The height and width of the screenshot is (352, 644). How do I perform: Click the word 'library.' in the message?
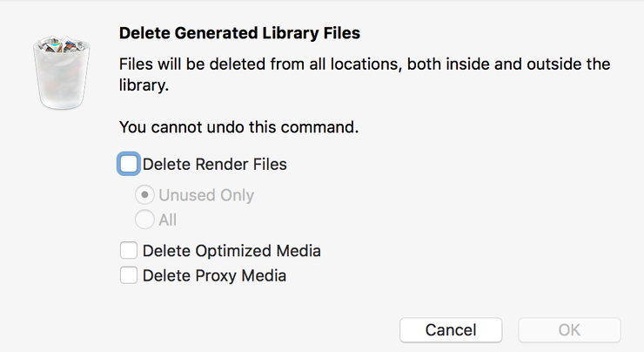(144, 85)
